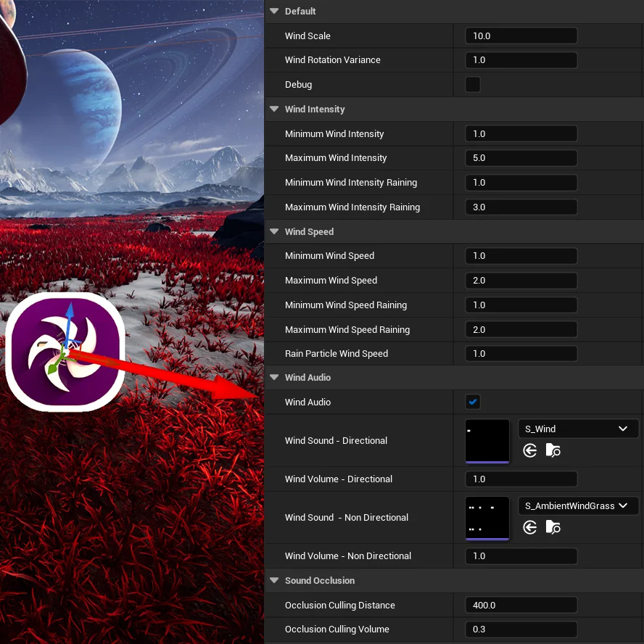Use selected asset for Non Directional sound
Image resolution: width=644 pixels, height=644 pixels.
pos(530,528)
